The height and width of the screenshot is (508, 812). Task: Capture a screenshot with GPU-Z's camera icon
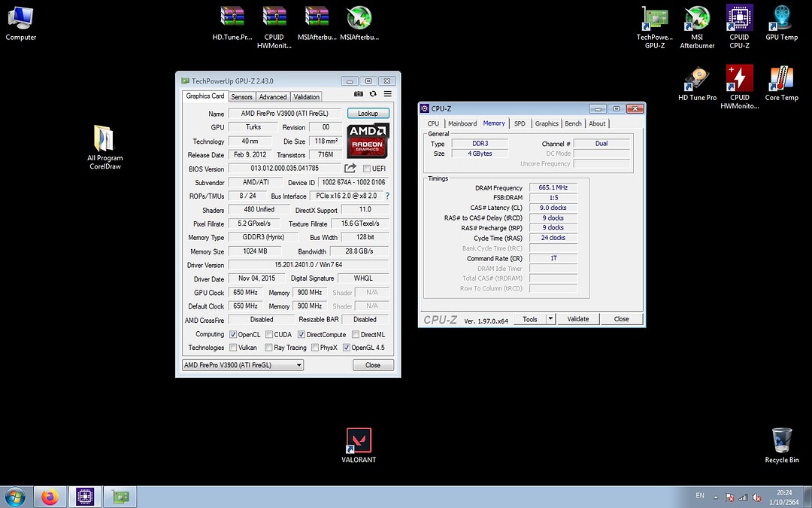[359, 93]
